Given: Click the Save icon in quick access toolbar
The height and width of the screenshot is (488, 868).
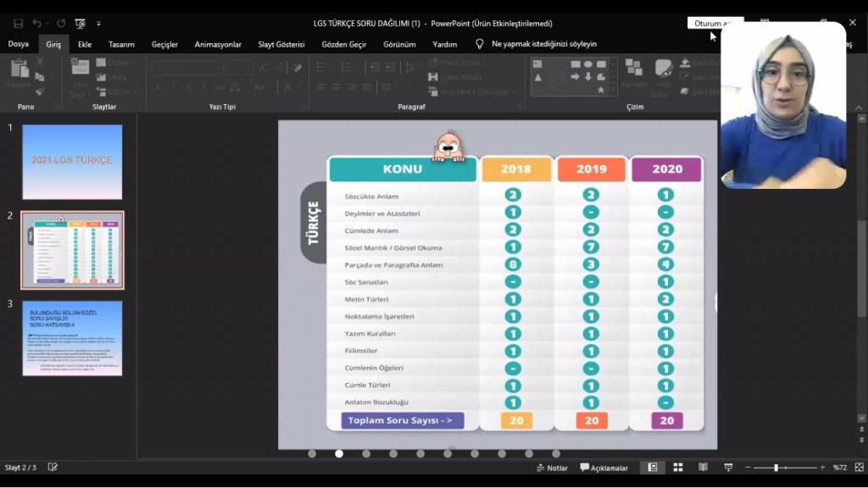Looking at the screenshot, I should (18, 24).
